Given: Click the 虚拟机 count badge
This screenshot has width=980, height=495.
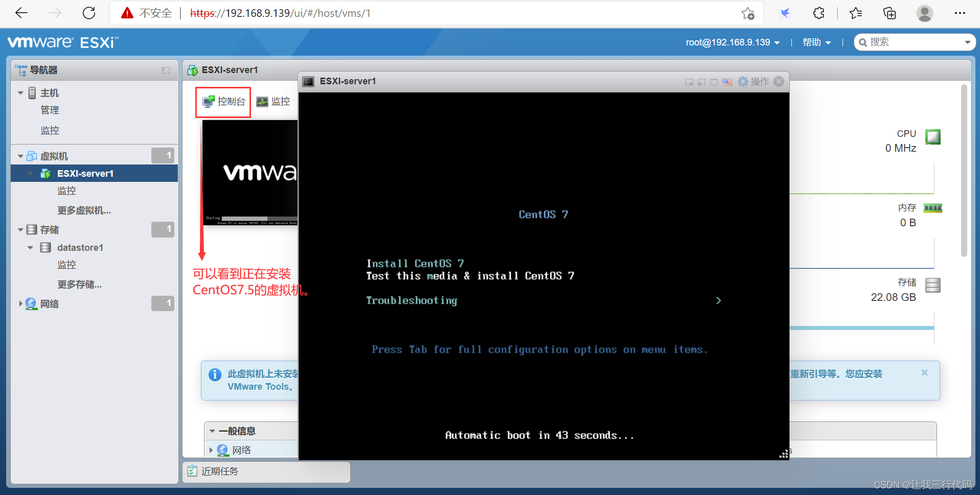Looking at the screenshot, I should point(163,156).
